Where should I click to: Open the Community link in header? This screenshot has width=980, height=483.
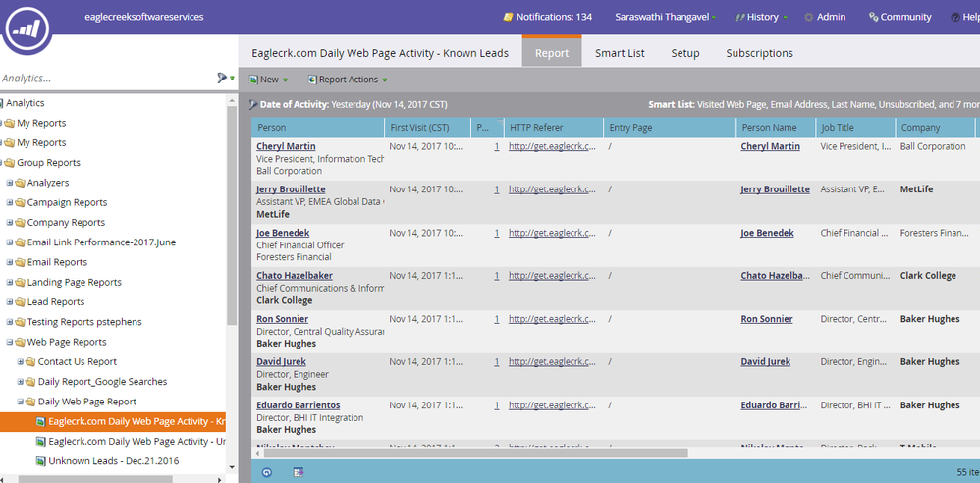(898, 17)
